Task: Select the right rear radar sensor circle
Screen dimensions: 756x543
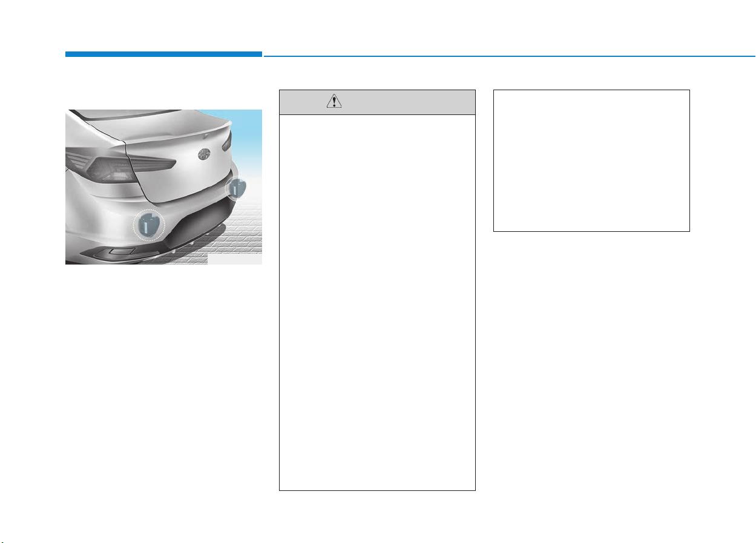Action: [x=236, y=188]
